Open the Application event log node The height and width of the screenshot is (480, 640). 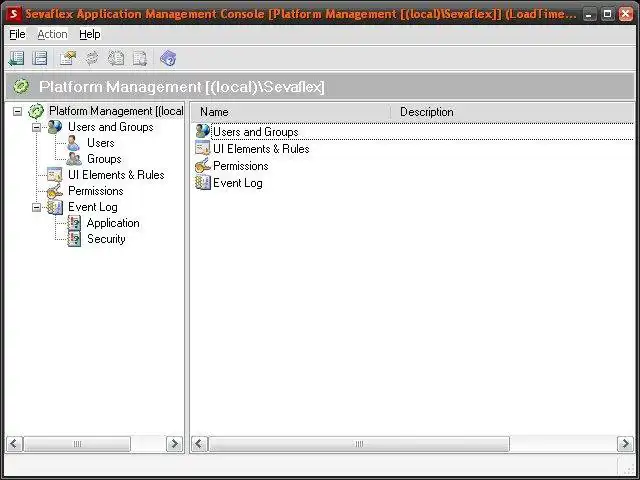point(113,223)
